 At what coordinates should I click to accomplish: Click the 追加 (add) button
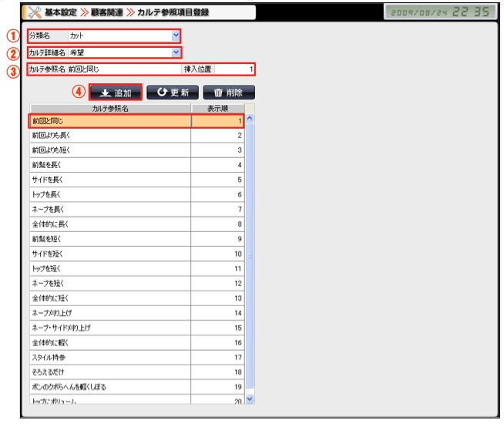116,93
